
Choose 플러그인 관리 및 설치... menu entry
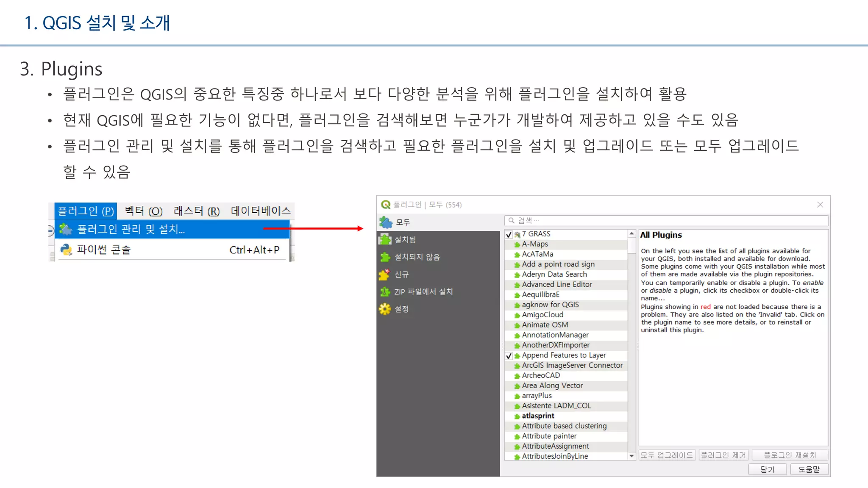[x=172, y=229]
